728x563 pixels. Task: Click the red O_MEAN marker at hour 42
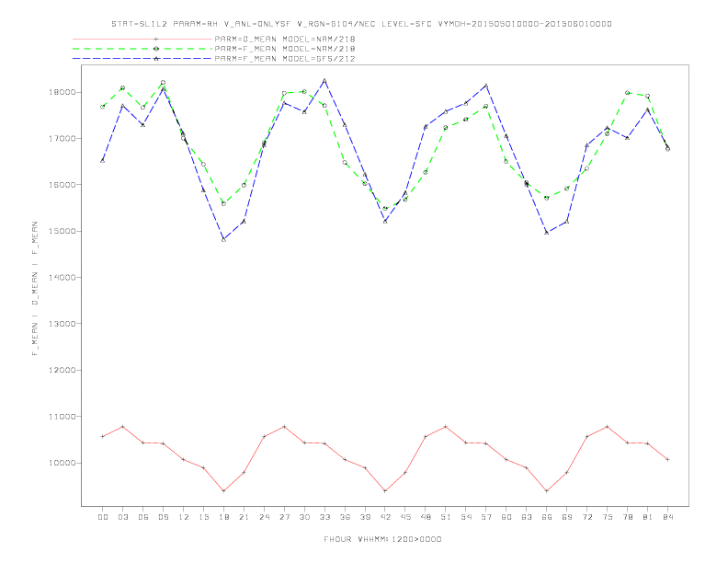click(385, 491)
